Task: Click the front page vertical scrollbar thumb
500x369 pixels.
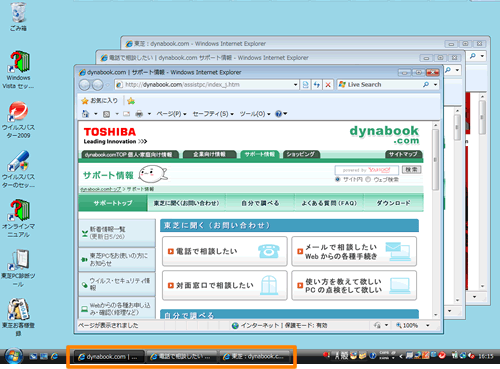Action: 435,160
